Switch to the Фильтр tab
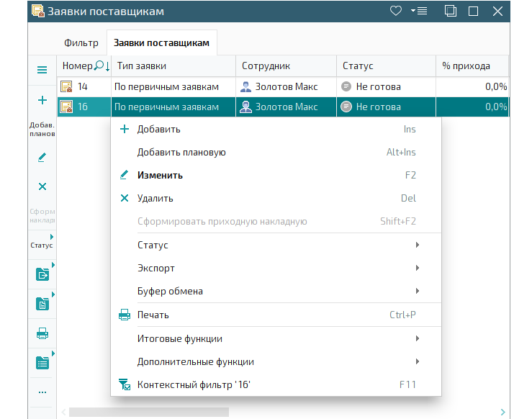 [81, 43]
